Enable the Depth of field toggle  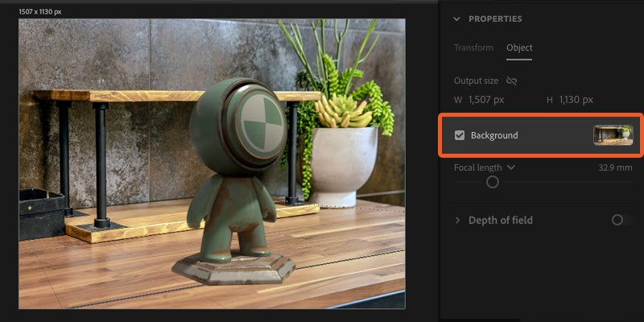pos(621,220)
